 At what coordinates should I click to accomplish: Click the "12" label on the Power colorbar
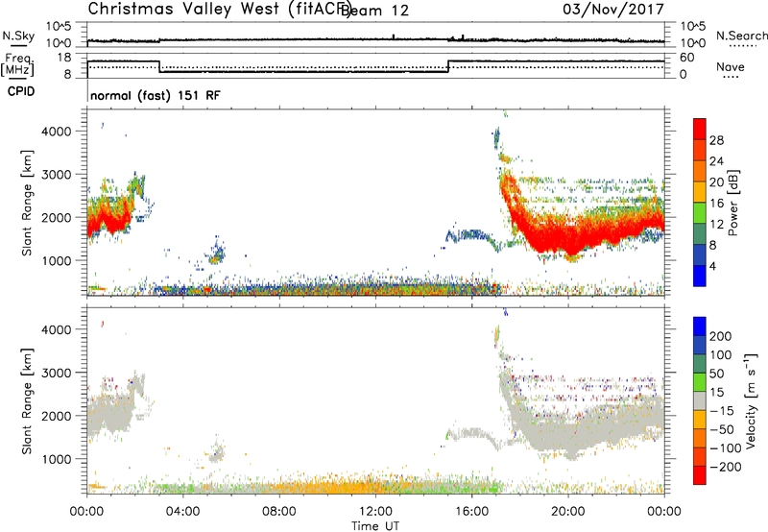(x=716, y=225)
